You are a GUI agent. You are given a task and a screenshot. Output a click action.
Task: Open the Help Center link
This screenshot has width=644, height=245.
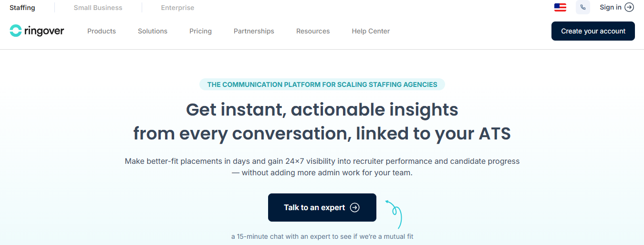(371, 31)
